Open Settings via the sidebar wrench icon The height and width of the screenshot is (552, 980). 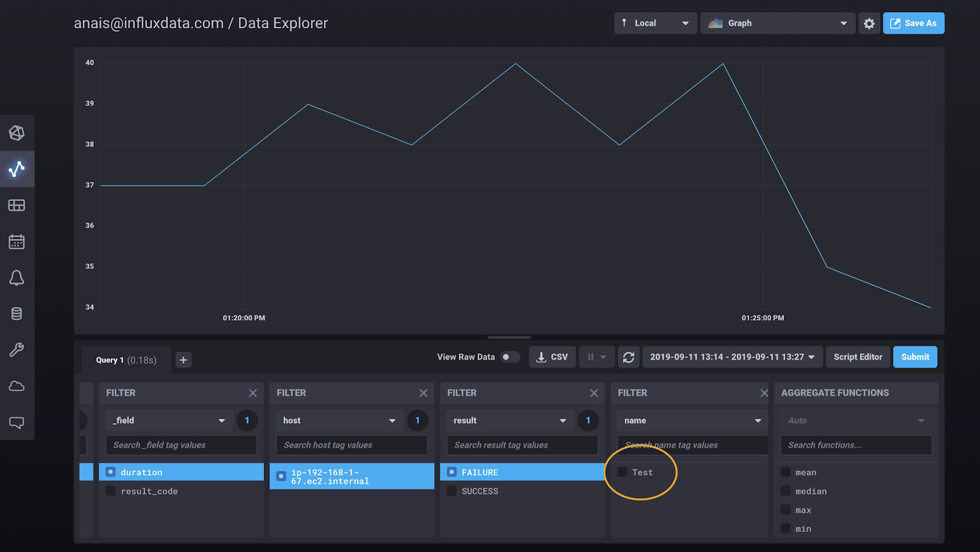pos(17,350)
